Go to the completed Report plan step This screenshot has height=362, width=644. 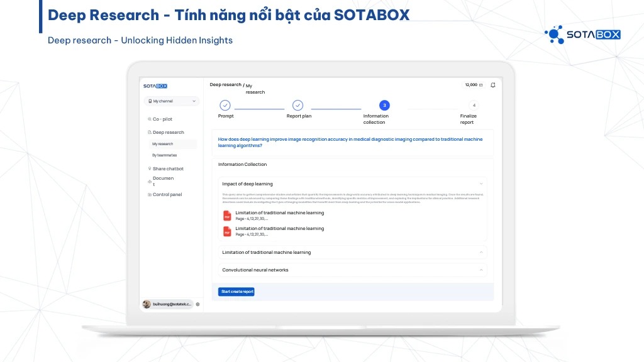tap(297, 106)
